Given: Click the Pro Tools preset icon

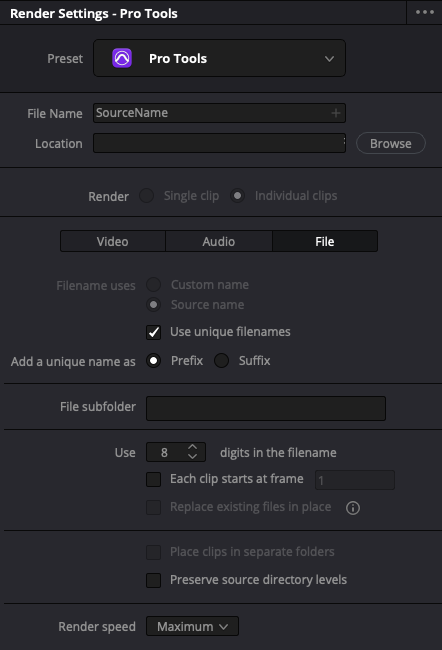Looking at the screenshot, I should pyautogui.click(x=122, y=58).
